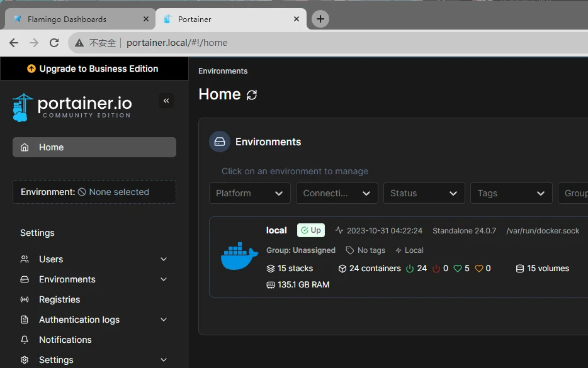Image resolution: width=588 pixels, height=368 pixels.
Task: Click the '15 stacks' text
Action: [295, 269]
